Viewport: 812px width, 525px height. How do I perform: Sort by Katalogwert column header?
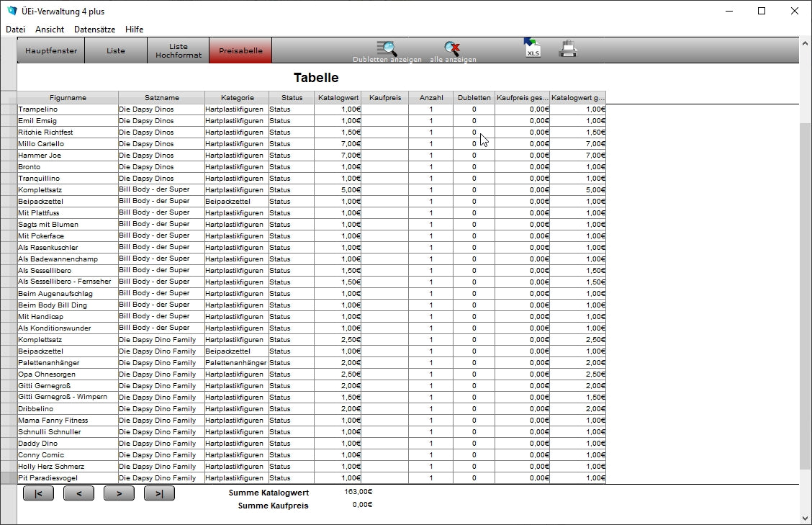(338, 98)
